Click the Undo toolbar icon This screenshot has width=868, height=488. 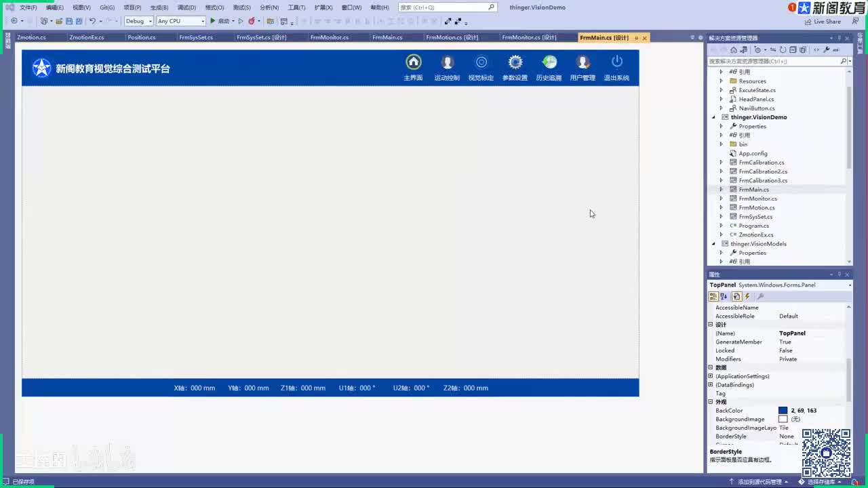[92, 21]
